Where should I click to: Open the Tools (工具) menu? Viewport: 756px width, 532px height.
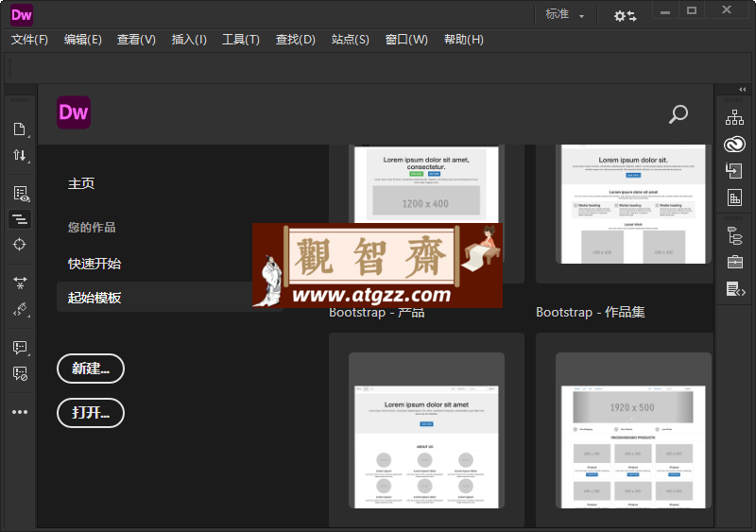241,40
